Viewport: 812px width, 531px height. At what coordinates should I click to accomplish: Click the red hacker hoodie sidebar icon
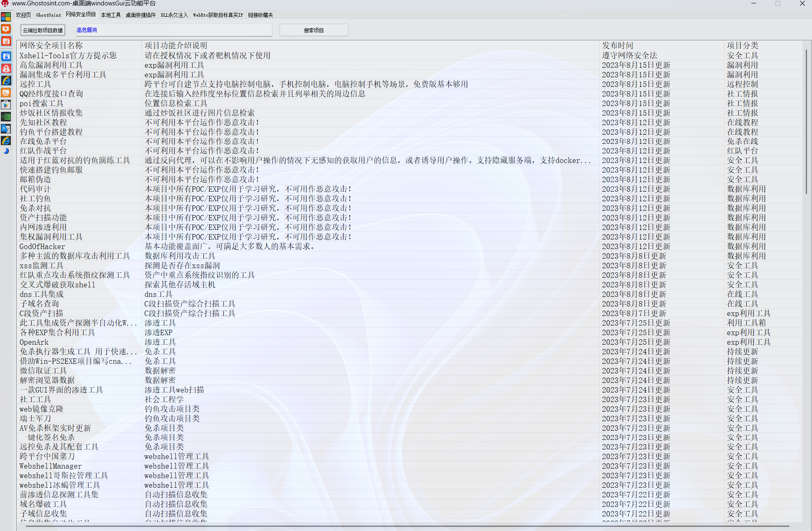pos(6,69)
